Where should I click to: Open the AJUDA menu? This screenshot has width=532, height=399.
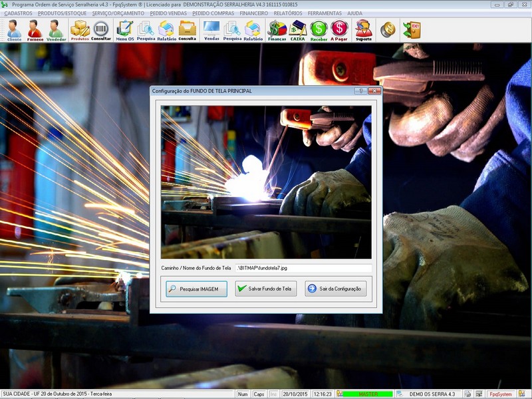tap(355, 13)
